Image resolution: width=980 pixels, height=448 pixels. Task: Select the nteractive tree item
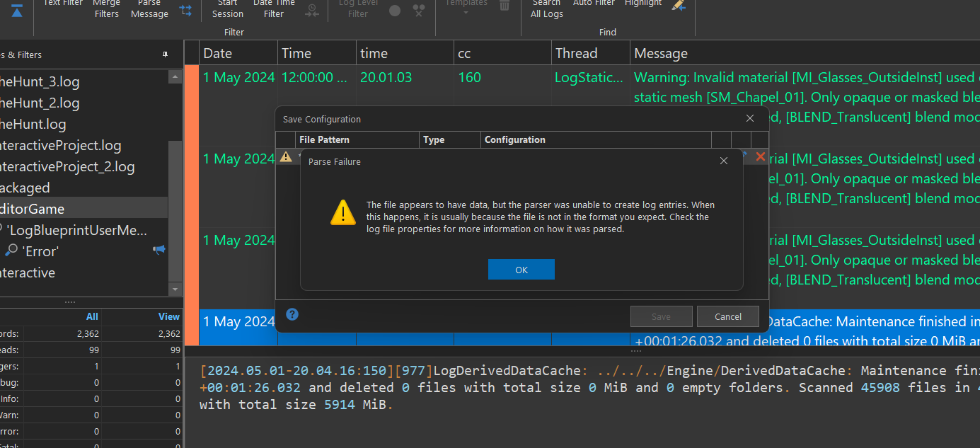pyautogui.click(x=28, y=272)
